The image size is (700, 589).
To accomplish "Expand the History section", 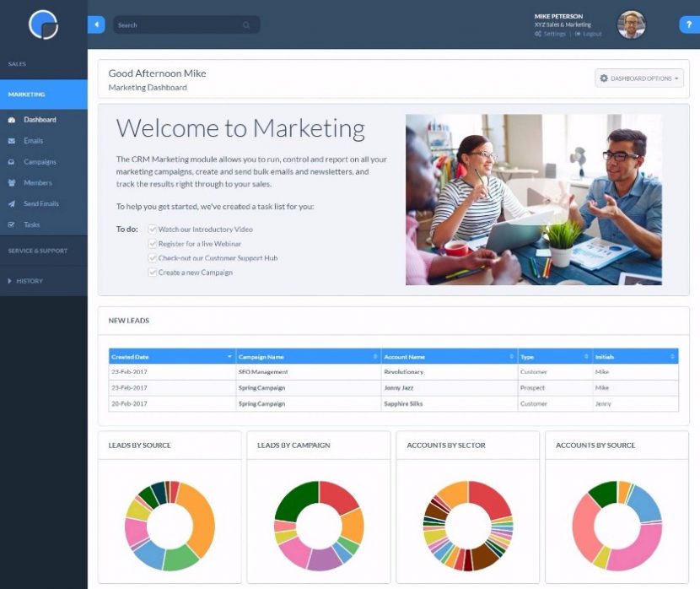I will [x=34, y=280].
